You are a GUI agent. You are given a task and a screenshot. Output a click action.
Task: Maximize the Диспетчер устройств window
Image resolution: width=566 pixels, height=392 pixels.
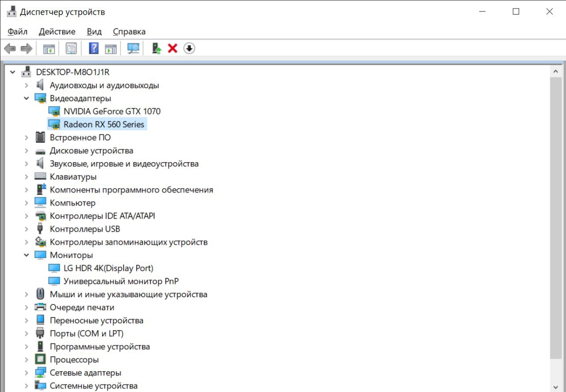pyautogui.click(x=516, y=12)
